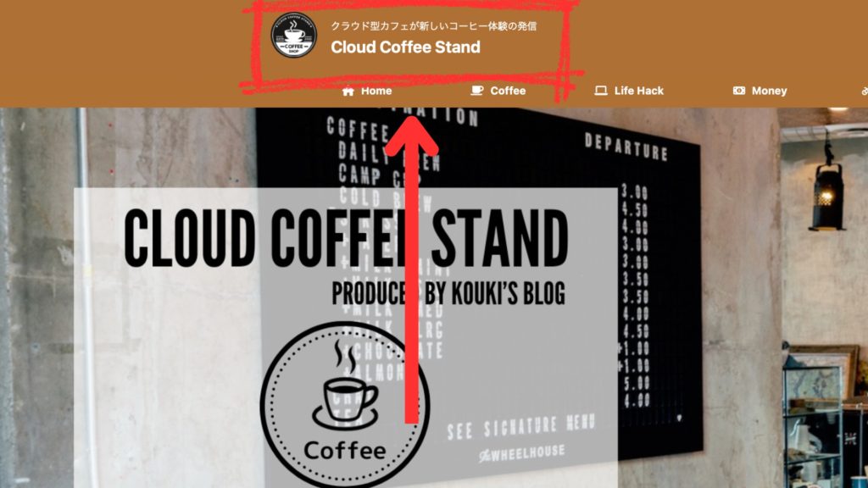This screenshot has height=488, width=868.
Task: Click the circular Coffee emblem in hero image
Action: click(x=345, y=404)
